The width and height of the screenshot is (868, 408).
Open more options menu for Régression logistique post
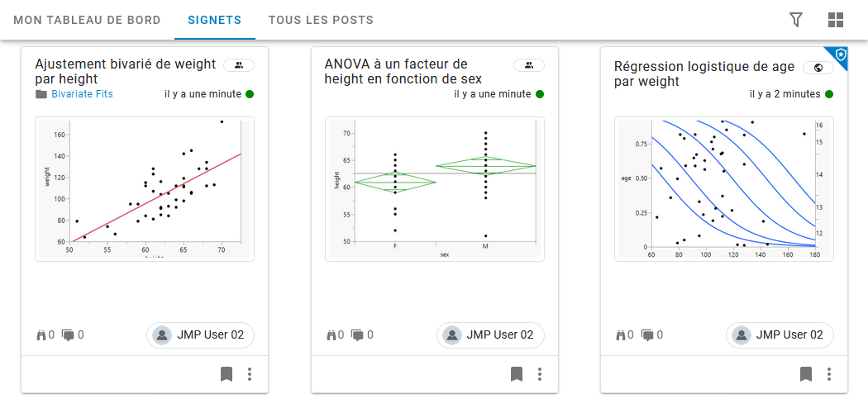[x=829, y=374]
